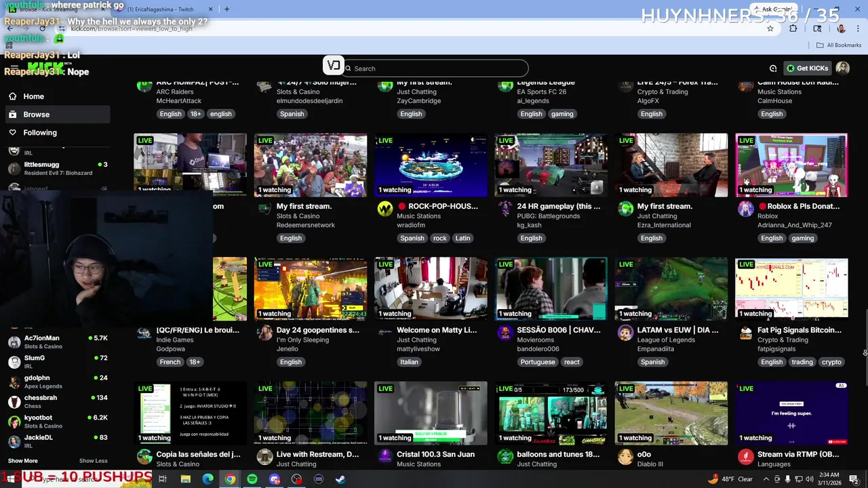The height and width of the screenshot is (488, 868).
Task: Click rock tag under wradiofm
Action: [440, 238]
